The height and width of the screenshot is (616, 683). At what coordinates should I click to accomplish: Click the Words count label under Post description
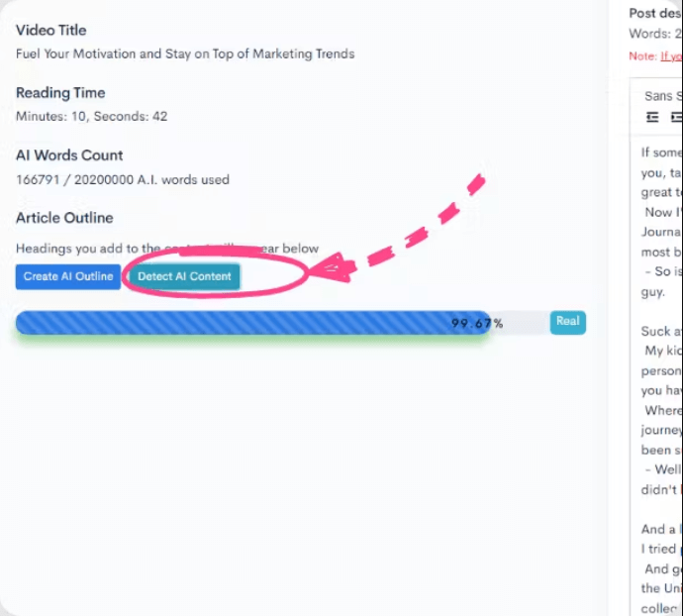pos(655,34)
